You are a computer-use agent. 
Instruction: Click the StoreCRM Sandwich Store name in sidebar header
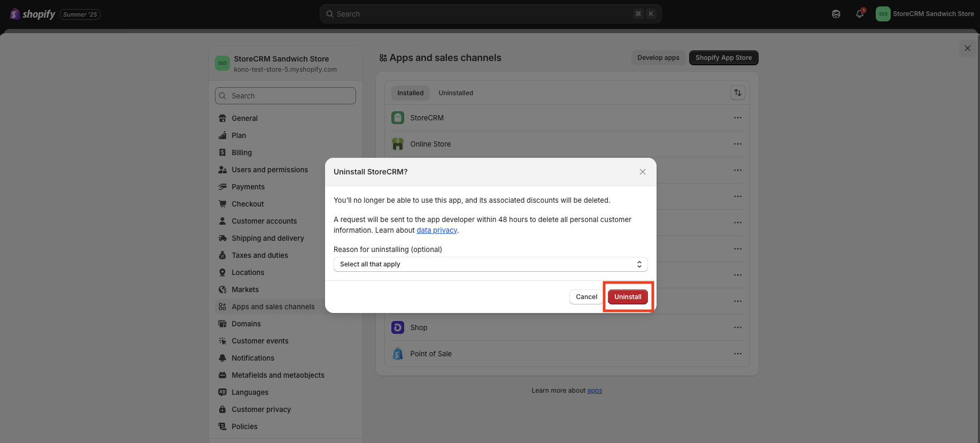[281, 59]
